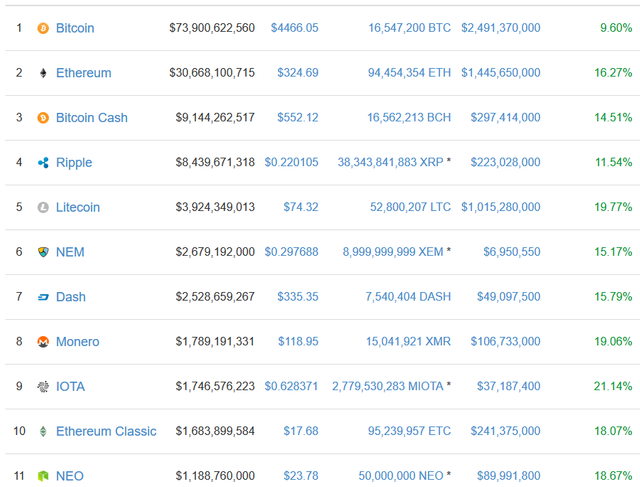
Task: Click NEM volume $6,950,550
Action: 512,252
